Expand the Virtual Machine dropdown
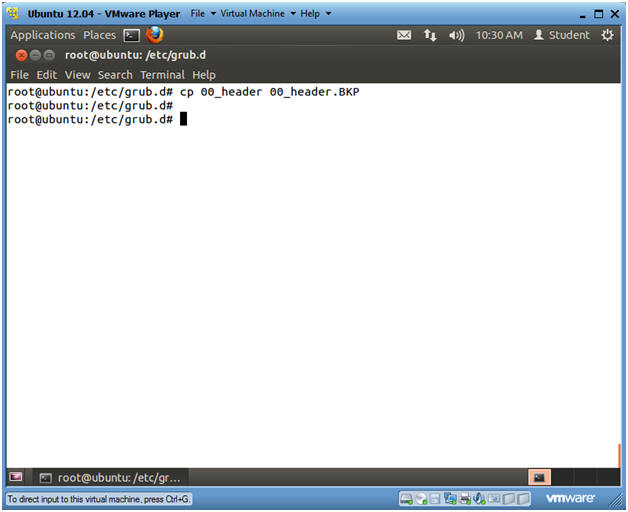Viewport: 628px width, 512px height. [258, 14]
